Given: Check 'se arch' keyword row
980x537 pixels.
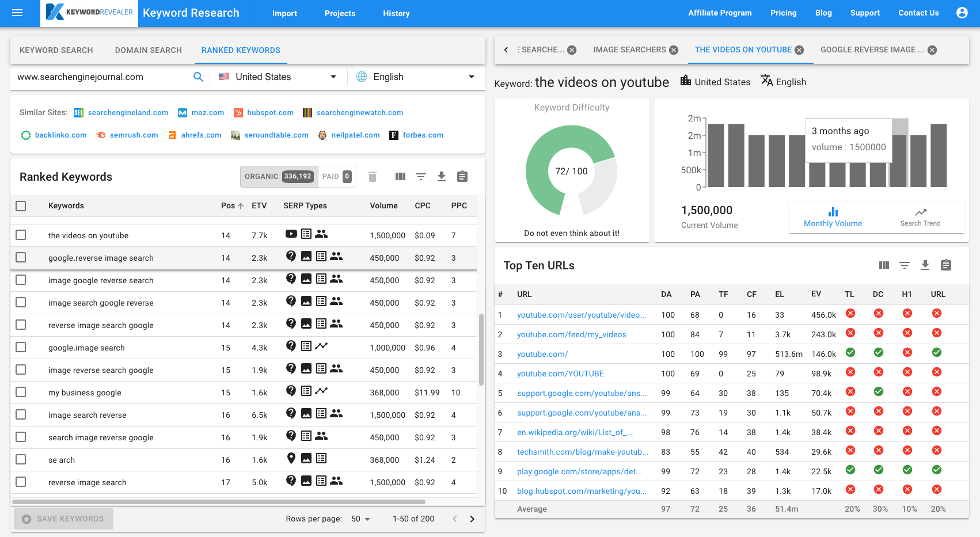Looking at the screenshot, I should (x=21, y=459).
